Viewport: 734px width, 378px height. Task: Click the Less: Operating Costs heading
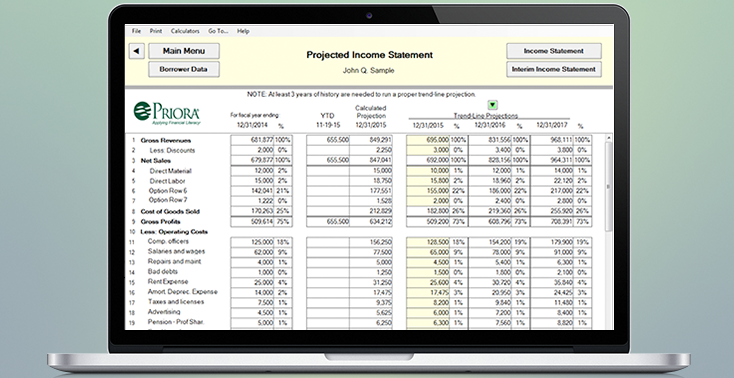tap(174, 232)
